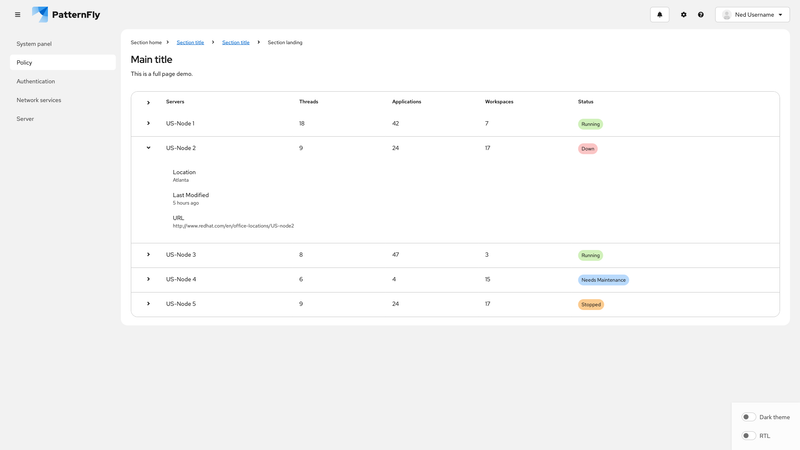800x450 pixels.
Task: Open the hamburger navigation menu
Action: [x=17, y=15]
